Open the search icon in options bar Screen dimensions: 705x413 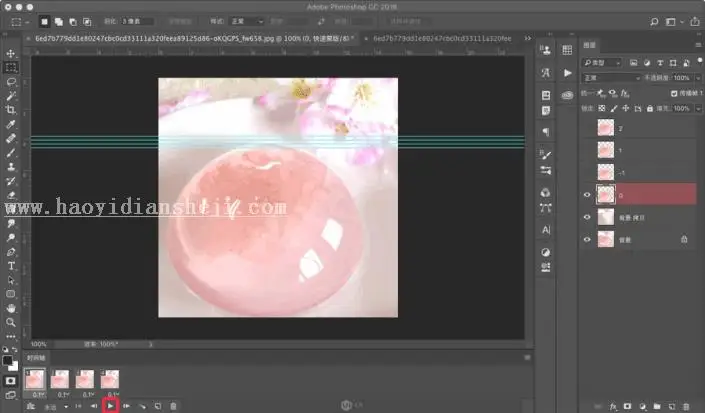tap(654, 22)
